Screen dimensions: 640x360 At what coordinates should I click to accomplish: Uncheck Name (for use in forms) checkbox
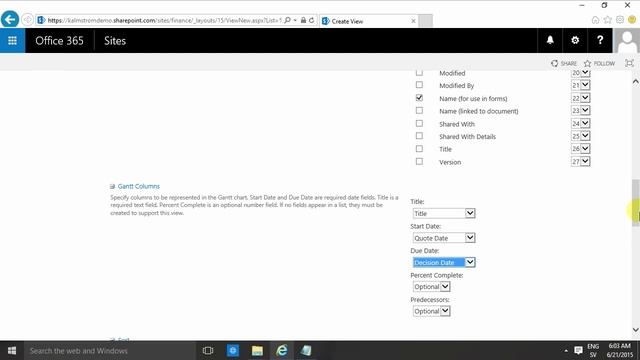tap(419, 98)
